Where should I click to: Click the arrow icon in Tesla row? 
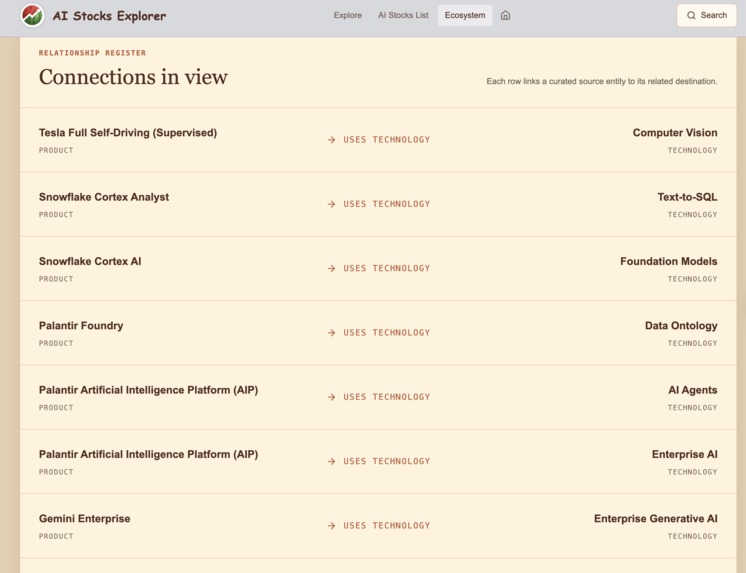tap(332, 139)
